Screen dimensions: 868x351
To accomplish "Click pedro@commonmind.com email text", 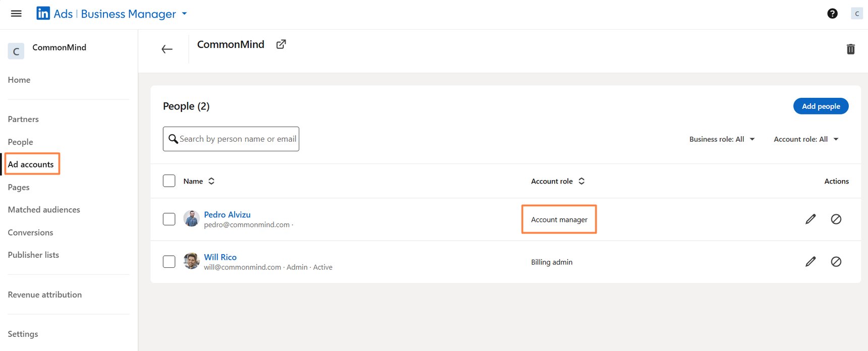I will tap(247, 224).
